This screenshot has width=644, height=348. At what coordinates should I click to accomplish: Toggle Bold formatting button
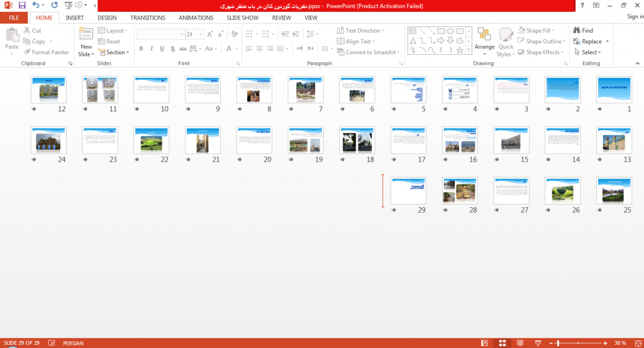pyautogui.click(x=141, y=48)
